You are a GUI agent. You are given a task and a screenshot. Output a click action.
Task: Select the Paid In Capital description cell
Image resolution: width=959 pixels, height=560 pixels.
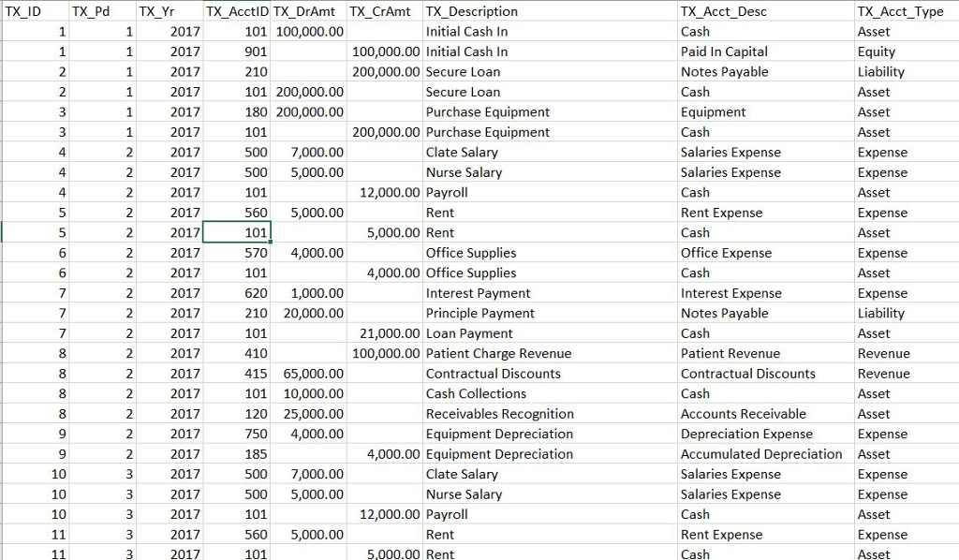point(719,52)
